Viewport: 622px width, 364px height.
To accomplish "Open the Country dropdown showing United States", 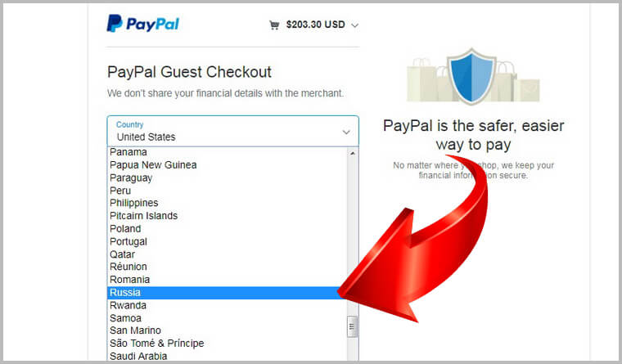I will pos(233,131).
